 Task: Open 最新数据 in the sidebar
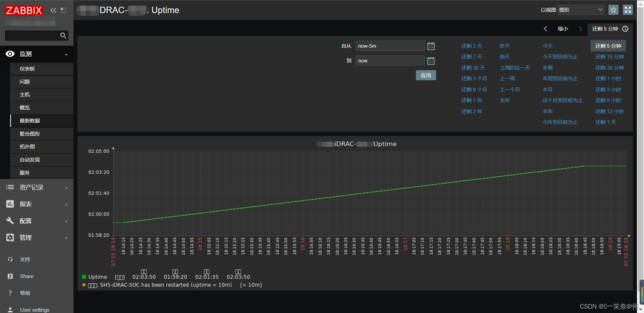coord(42,121)
